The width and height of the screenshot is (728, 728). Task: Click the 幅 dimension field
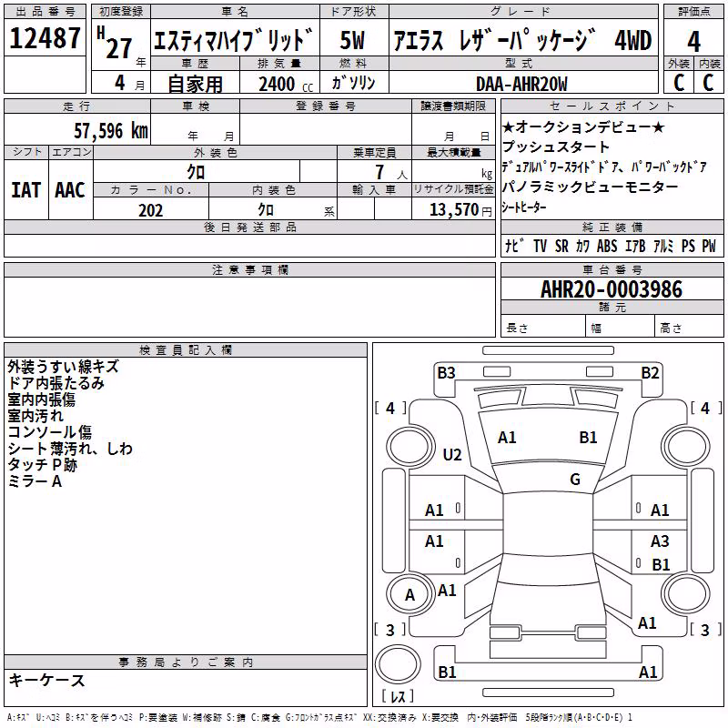point(621,326)
